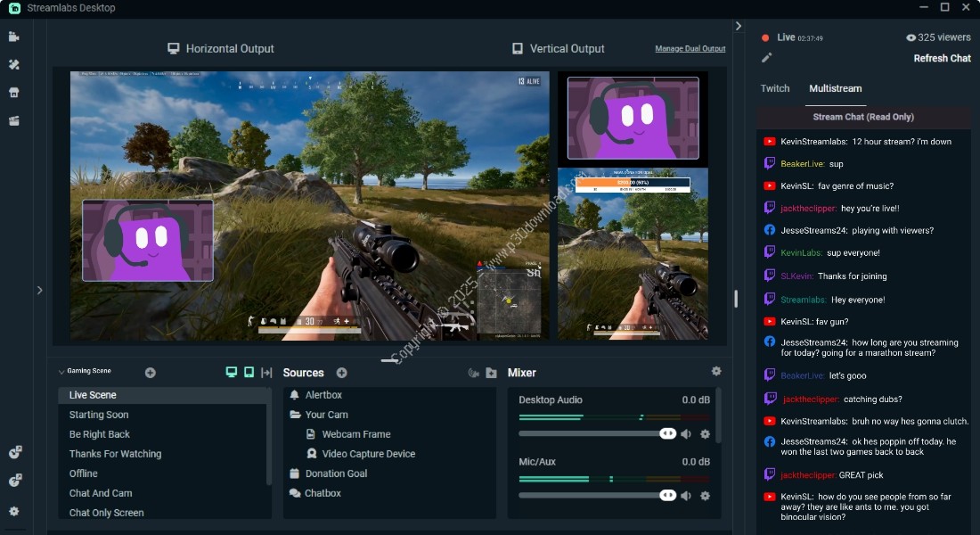Screen dimensions: 980x535
Task: Switch to the Twitch chat tab
Action: coord(774,88)
